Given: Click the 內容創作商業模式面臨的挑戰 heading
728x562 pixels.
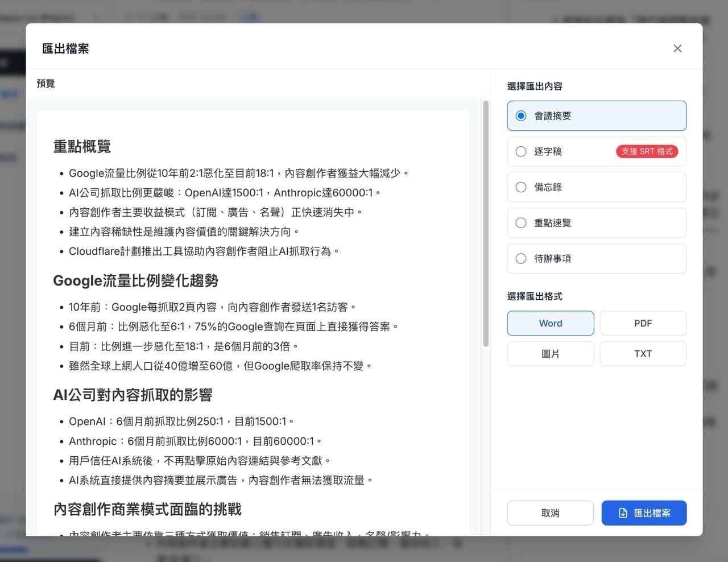Looking at the screenshot, I should coord(147,509).
